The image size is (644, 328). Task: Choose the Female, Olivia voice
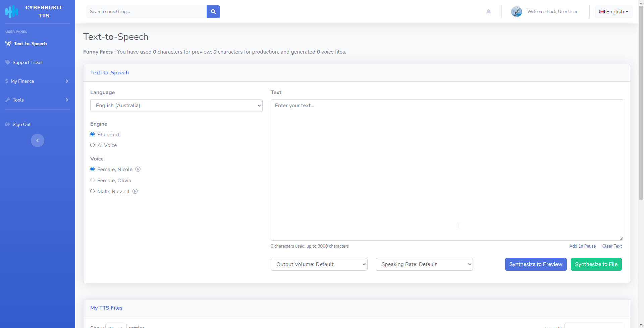coord(93,180)
